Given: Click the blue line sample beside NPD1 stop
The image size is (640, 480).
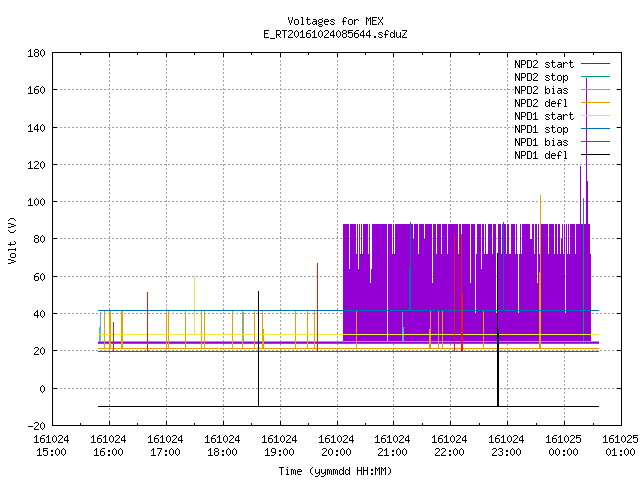Looking at the screenshot, I should pyautogui.click(x=595, y=129).
